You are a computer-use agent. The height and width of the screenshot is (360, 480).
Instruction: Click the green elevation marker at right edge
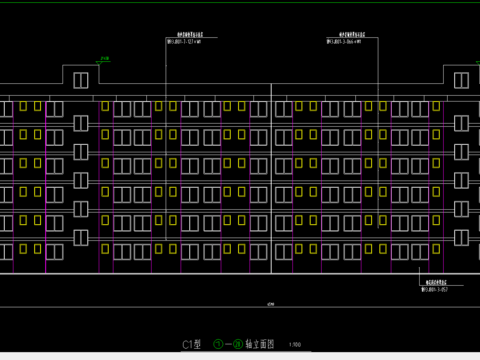[x=478, y=63]
